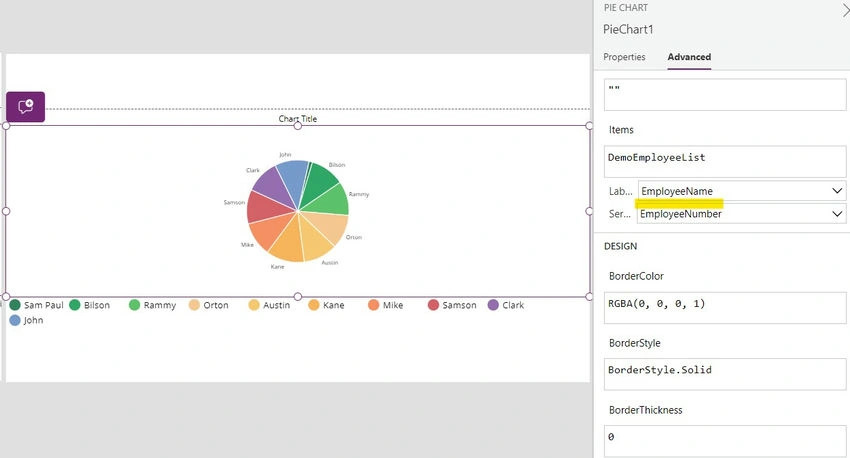Image resolution: width=850 pixels, height=458 pixels.
Task: Open the Series dropdown showing EmployeeNumber
Action: coord(741,214)
